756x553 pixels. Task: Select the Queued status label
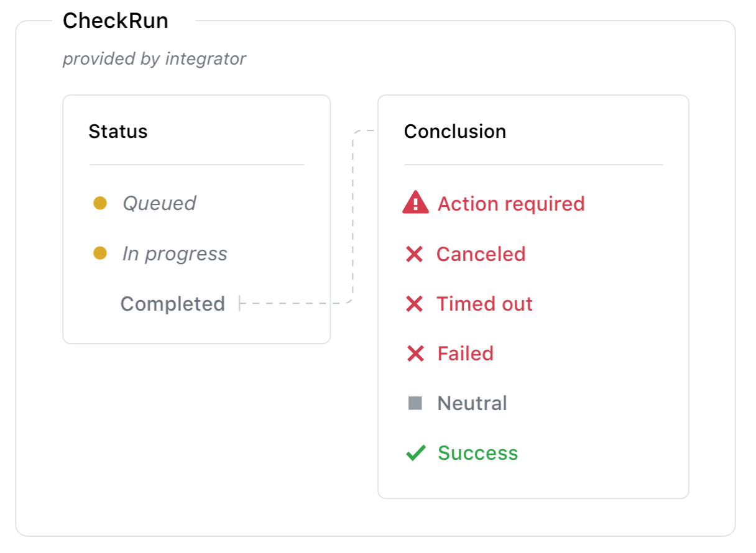pos(159,203)
